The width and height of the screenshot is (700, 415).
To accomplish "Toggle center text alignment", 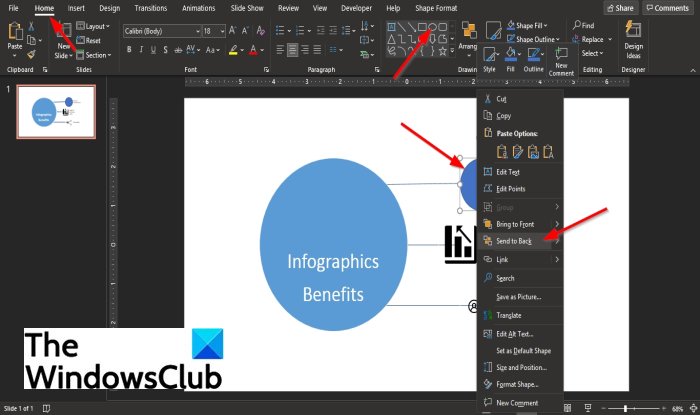I will 294,49.
